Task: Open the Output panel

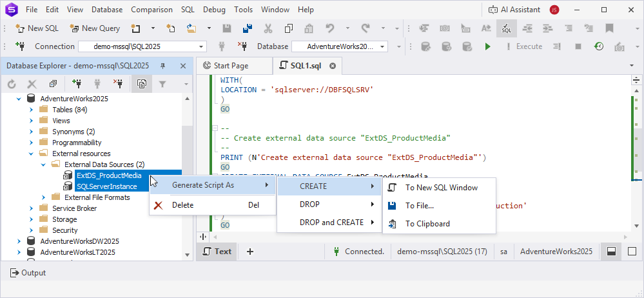Action: point(28,273)
